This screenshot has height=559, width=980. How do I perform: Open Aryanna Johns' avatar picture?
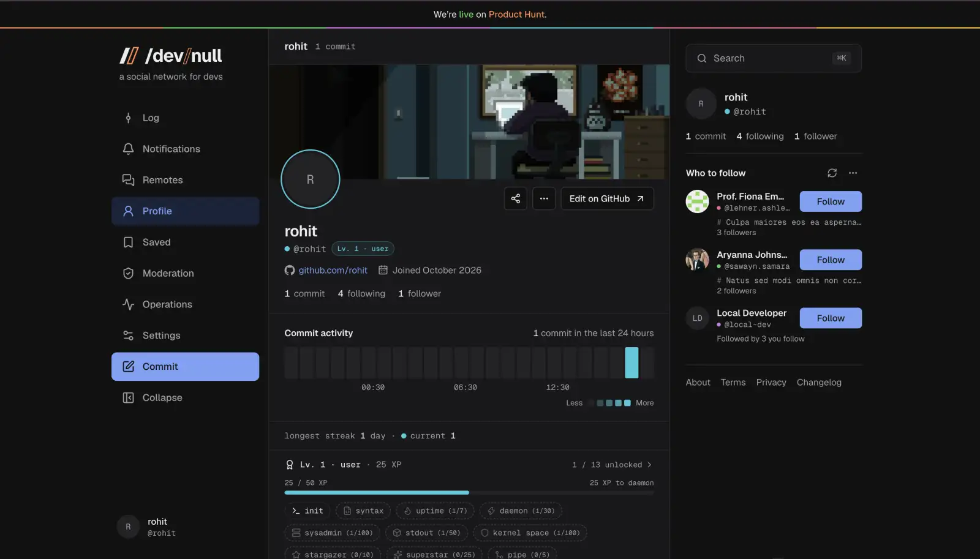coord(697,260)
